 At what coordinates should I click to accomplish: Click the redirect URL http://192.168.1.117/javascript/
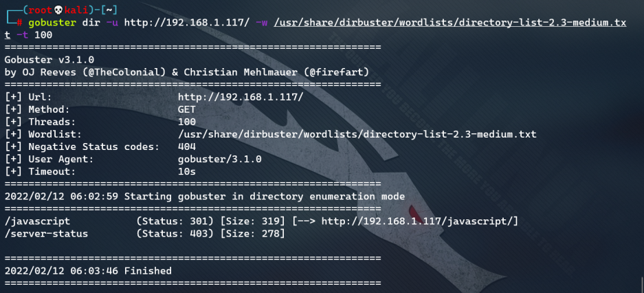(x=417, y=221)
